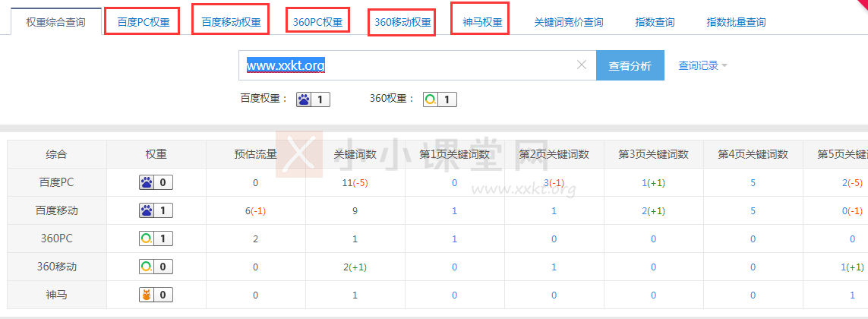Click the 第4页关键词数 column header

point(753,154)
